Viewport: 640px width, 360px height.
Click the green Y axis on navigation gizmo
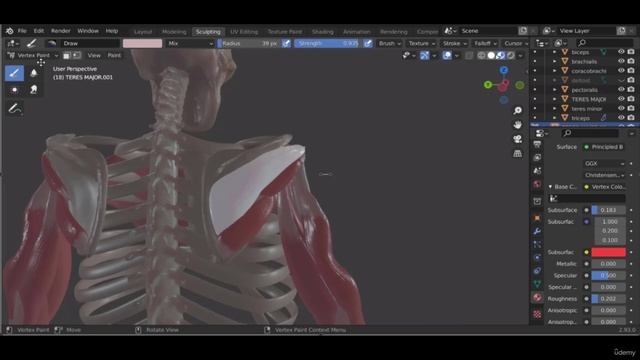[488, 85]
